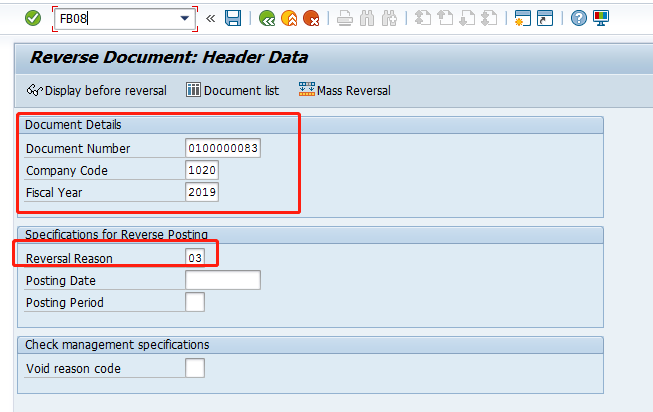The image size is (653, 412).
Task: Click the Reversal Reason field
Action: (x=195, y=258)
